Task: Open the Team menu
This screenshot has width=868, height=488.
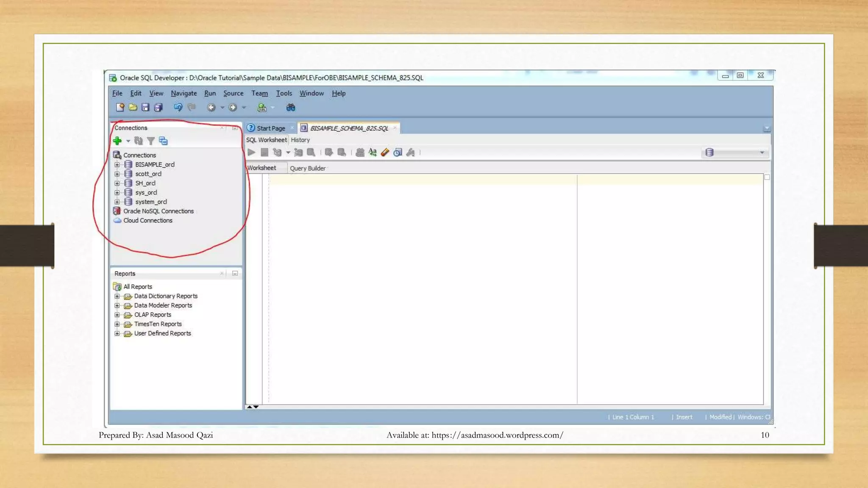Action: pos(259,93)
